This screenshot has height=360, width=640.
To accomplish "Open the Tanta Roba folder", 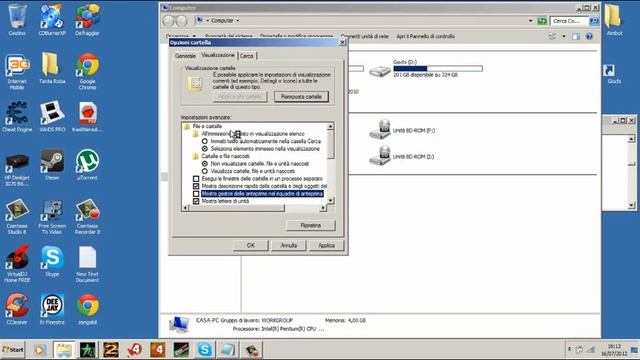I will 52,69.
